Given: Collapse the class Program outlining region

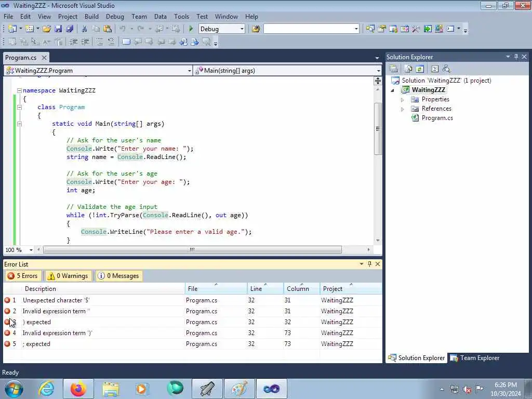Looking at the screenshot, I should click(19, 107).
